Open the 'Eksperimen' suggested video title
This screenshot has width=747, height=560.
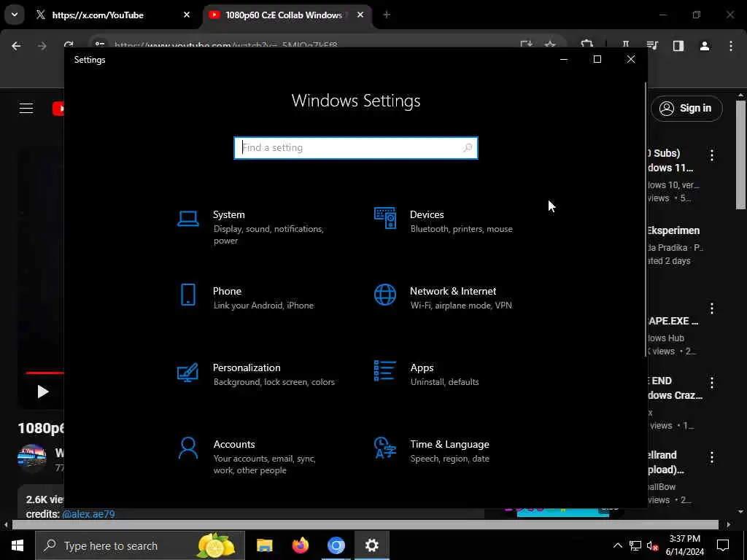click(x=673, y=230)
